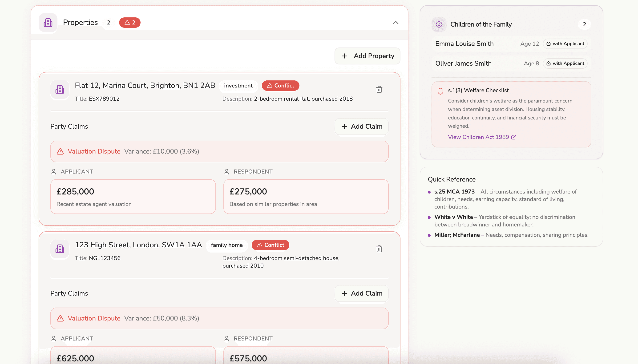
Task: Click the Properties building icon
Action: pyautogui.click(x=48, y=23)
